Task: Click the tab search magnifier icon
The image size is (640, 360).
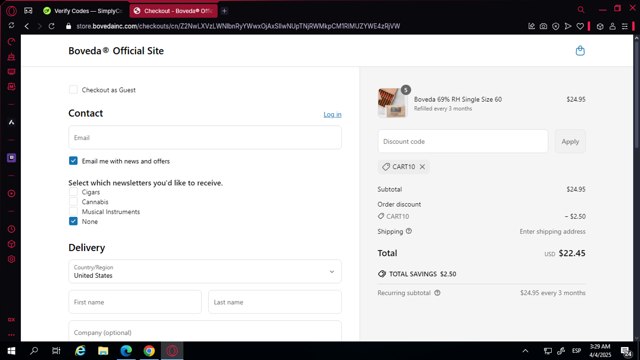Action: click(581, 10)
